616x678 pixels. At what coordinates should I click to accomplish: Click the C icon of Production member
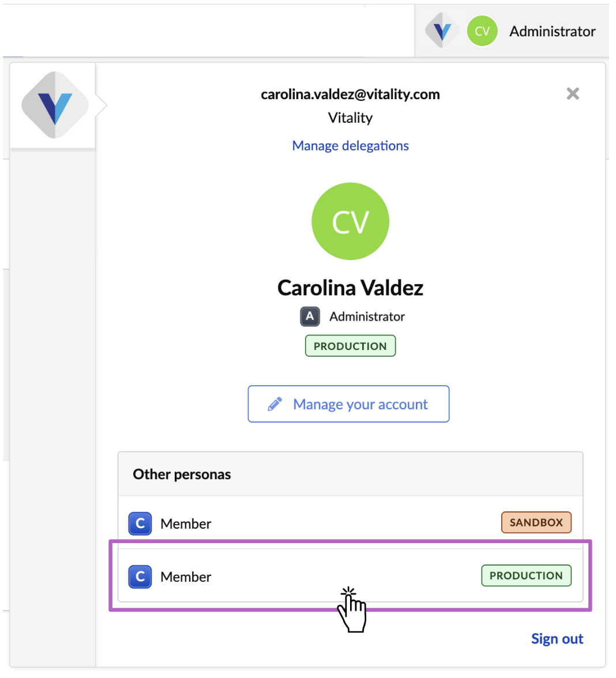140,577
